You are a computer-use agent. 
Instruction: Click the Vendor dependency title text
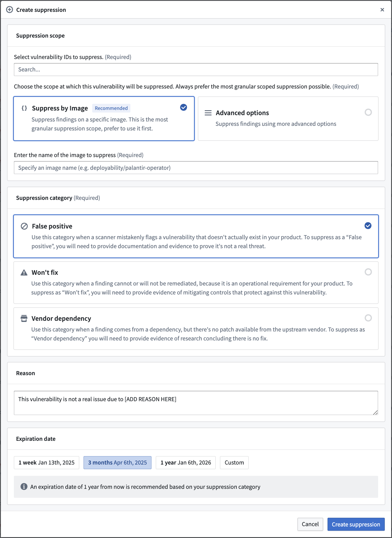(x=61, y=318)
